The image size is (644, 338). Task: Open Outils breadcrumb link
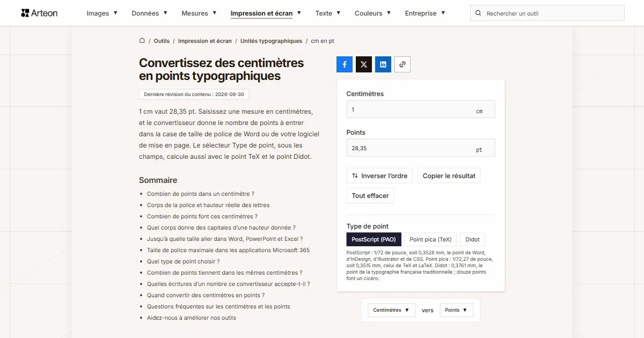tap(162, 41)
